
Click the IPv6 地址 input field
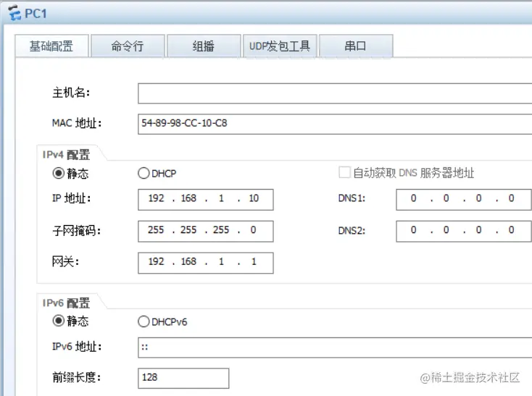(335, 347)
